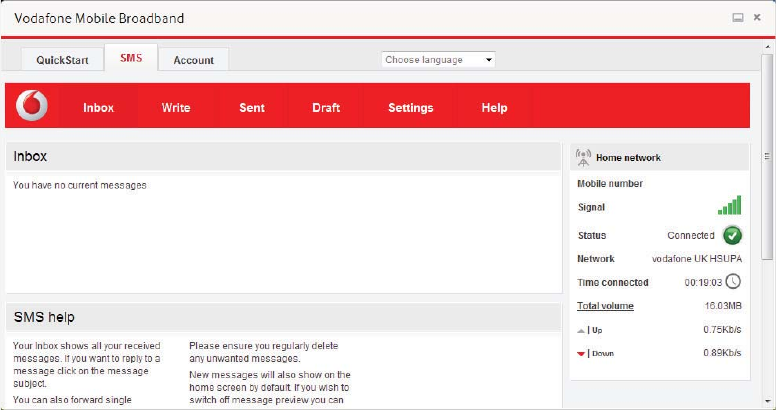Click the green Connected checkmark icon

[x=732, y=235]
